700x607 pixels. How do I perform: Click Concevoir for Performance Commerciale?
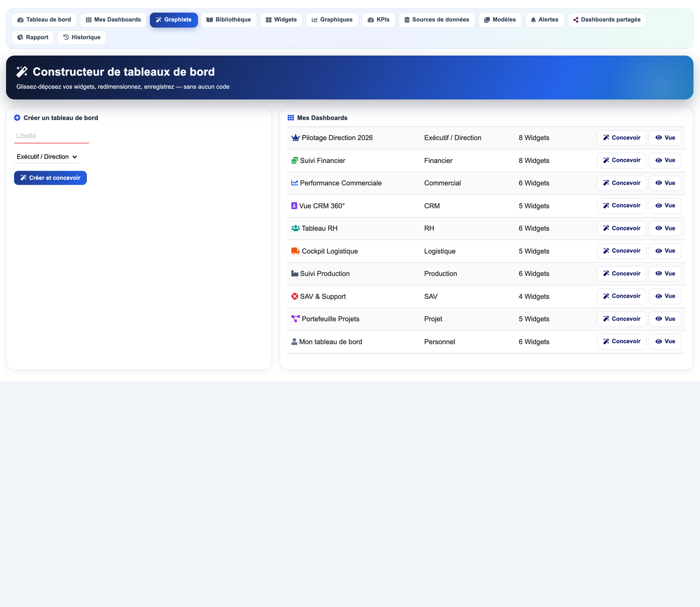pos(622,183)
